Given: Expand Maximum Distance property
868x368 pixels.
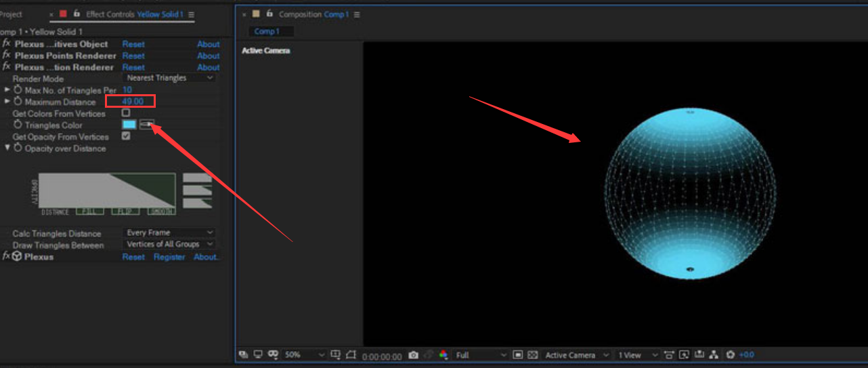Looking at the screenshot, I should pyautogui.click(x=7, y=101).
